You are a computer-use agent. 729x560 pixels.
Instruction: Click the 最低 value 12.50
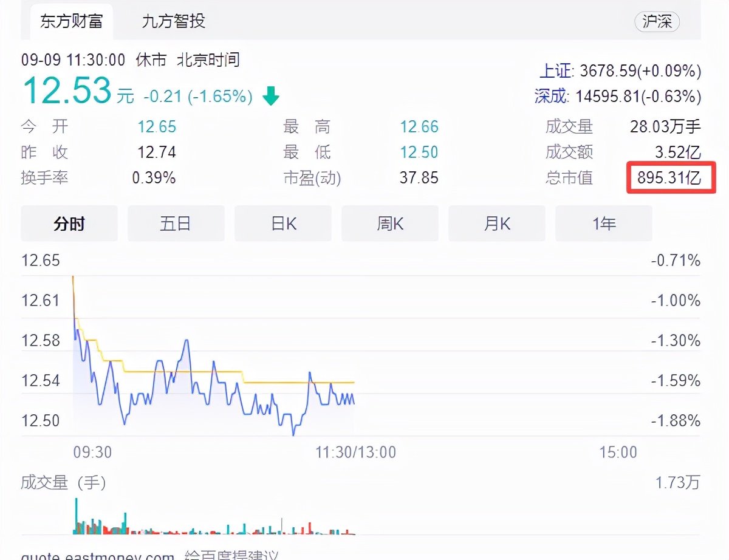(419, 152)
